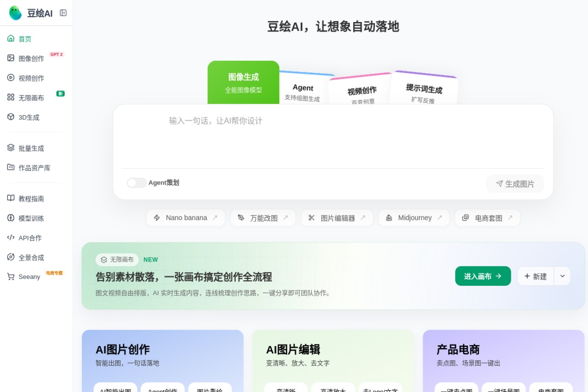Click the Midjourney sailboat icon
This screenshot has width=588, height=392.
click(389, 218)
